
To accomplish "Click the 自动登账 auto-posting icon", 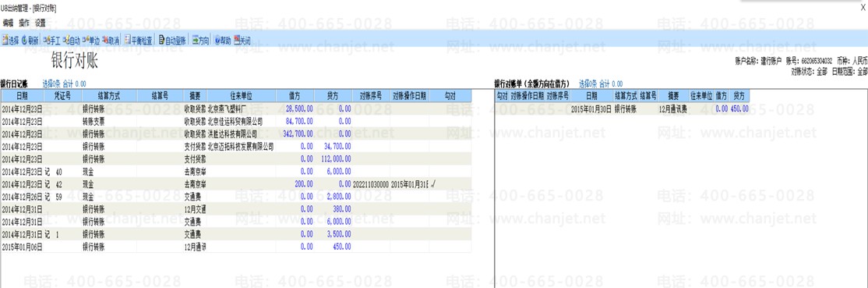I will [x=173, y=41].
